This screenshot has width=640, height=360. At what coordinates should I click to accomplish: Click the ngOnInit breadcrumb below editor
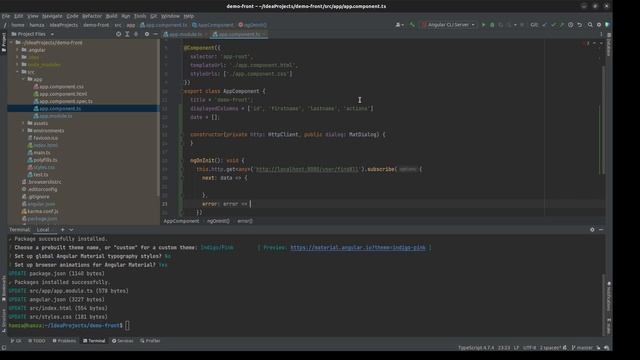click(218, 221)
